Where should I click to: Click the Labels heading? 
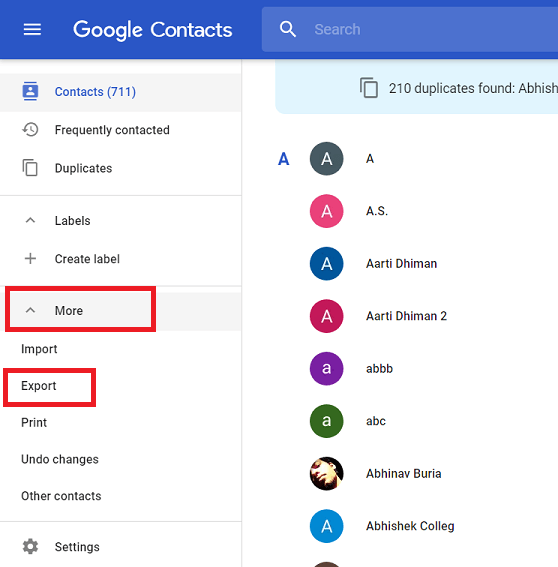tap(72, 221)
